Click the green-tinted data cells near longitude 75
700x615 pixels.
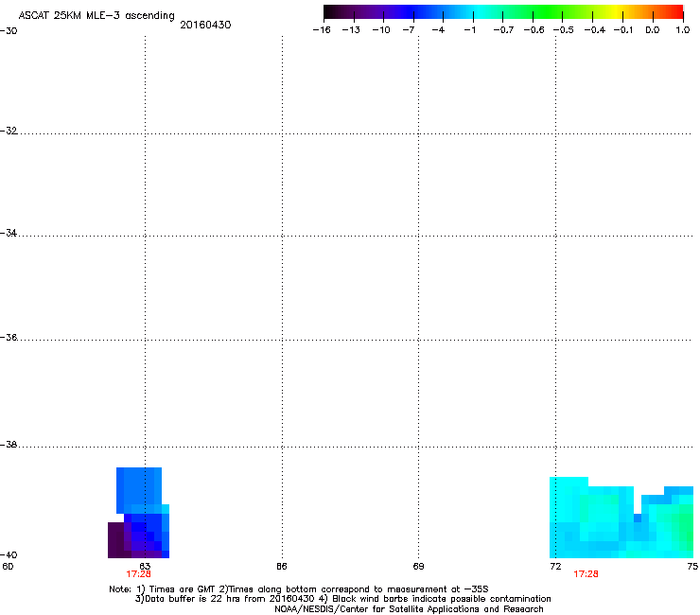pyautogui.click(x=683, y=527)
